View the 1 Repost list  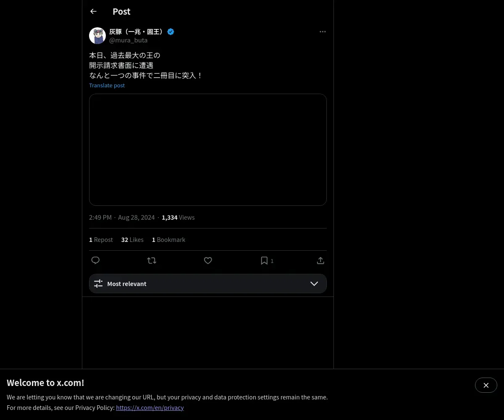(101, 240)
